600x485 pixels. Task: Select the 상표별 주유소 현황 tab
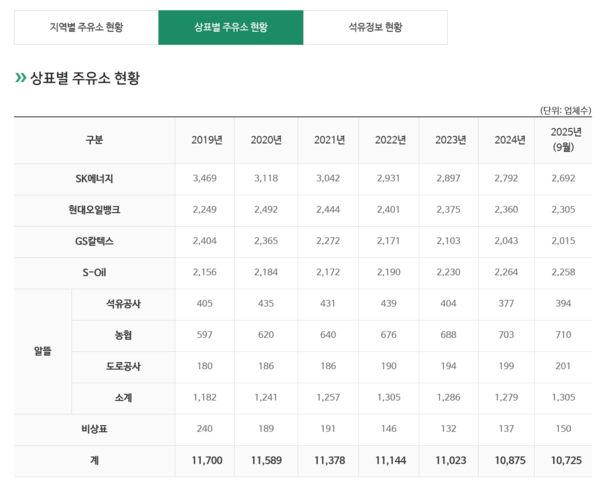pyautogui.click(x=231, y=28)
